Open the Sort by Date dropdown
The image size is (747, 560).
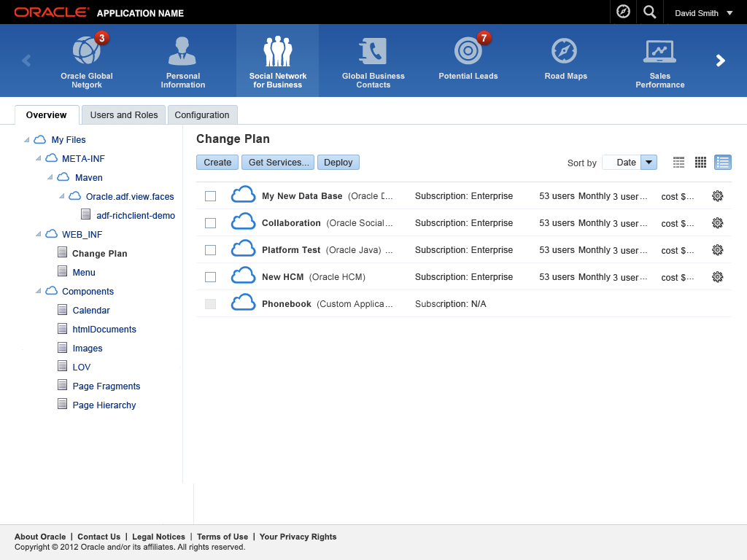(x=630, y=163)
